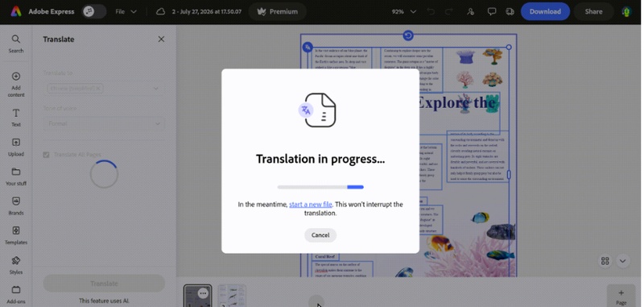
Task: Select the Explore the heading on canvas
Action: [x=456, y=102]
